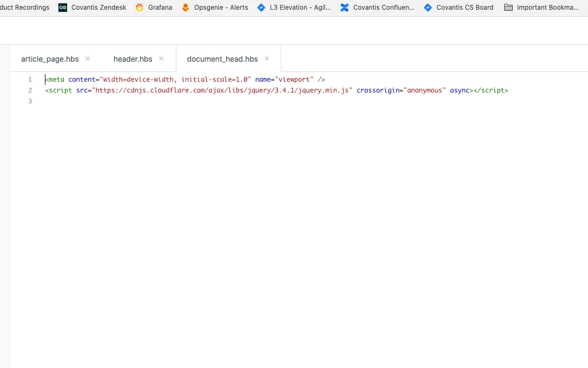
Task: Click the "width=device-width, initial-scale=1.0" content value
Action: pyautogui.click(x=175, y=80)
